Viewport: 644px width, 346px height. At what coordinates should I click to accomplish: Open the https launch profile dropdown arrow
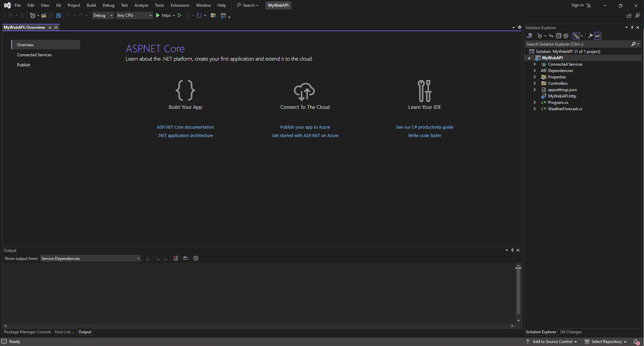[174, 15]
